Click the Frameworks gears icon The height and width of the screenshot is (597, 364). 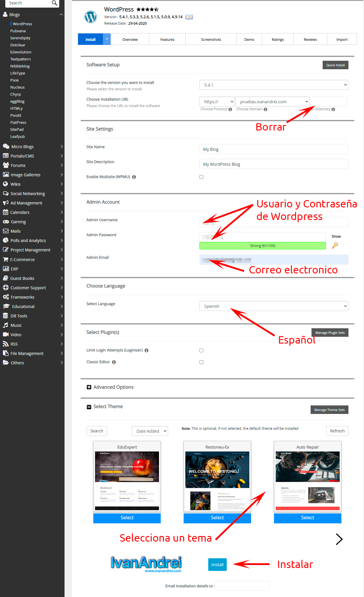tap(6, 297)
